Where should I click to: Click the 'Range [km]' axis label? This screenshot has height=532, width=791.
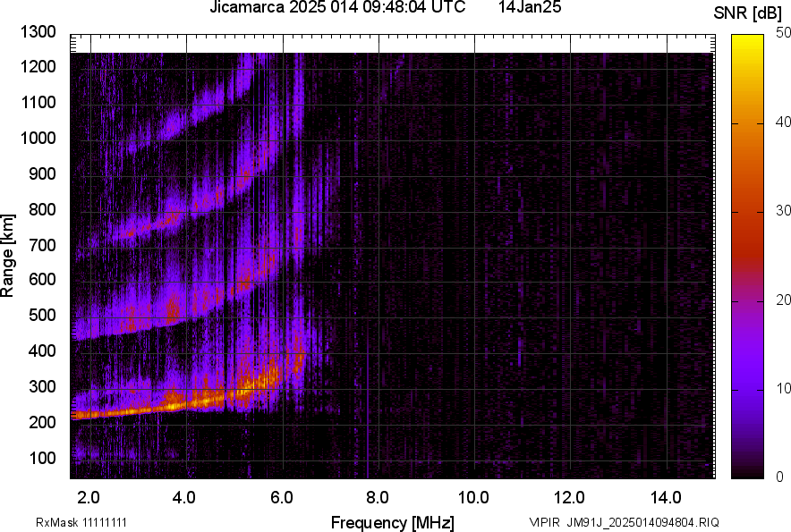[x=7, y=256]
